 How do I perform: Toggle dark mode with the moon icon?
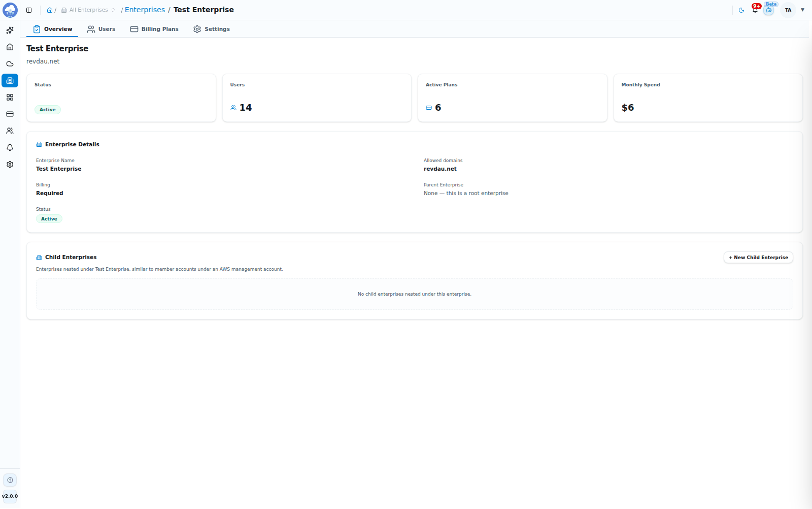point(741,10)
